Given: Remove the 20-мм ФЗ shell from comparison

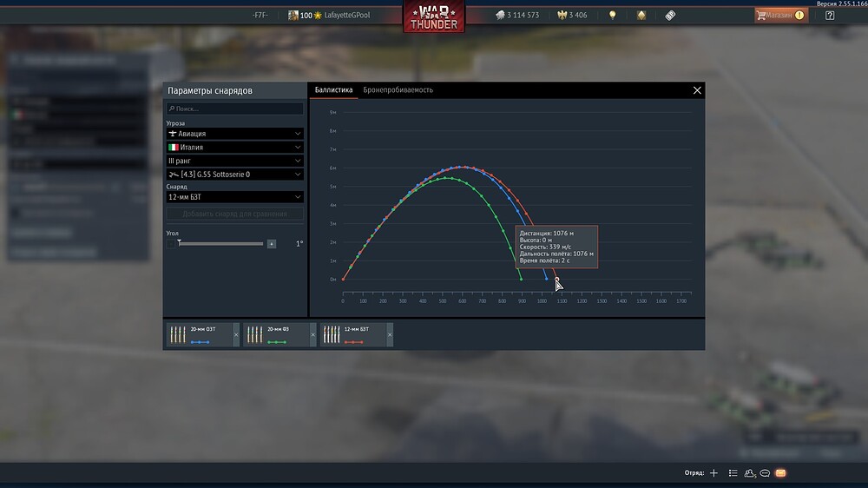Looking at the screenshot, I should [312, 334].
